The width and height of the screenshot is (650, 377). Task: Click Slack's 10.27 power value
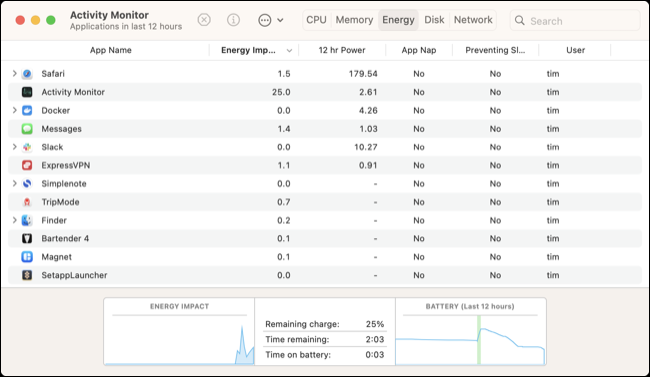[x=366, y=147]
